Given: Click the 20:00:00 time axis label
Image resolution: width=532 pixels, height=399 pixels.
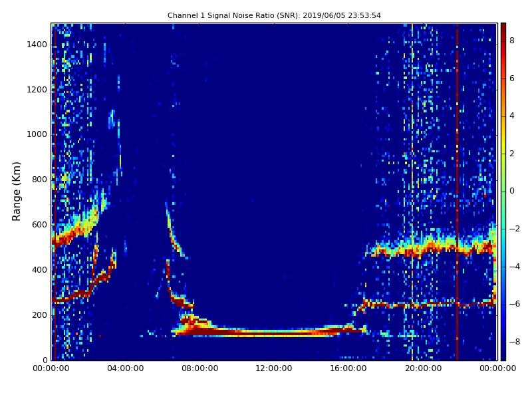Looking at the screenshot, I should tap(423, 368).
